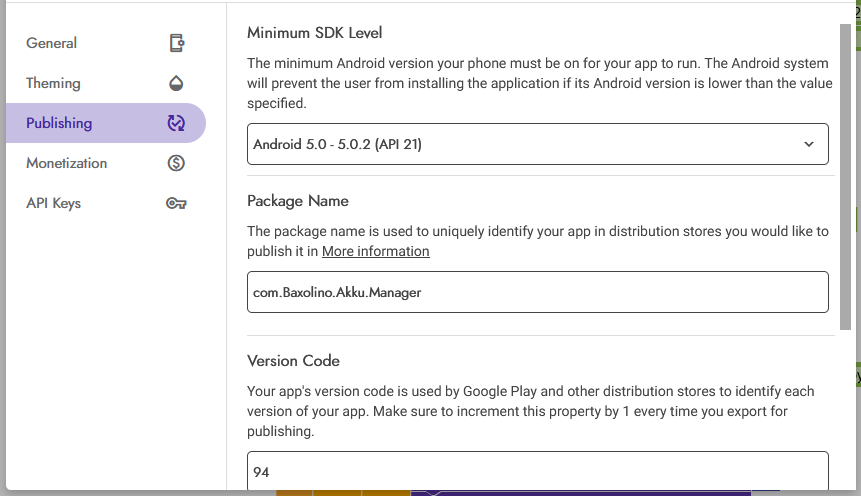Open the API Keys section
Image resolution: width=861 pixels, height=496 pixels.
(54, 203)
